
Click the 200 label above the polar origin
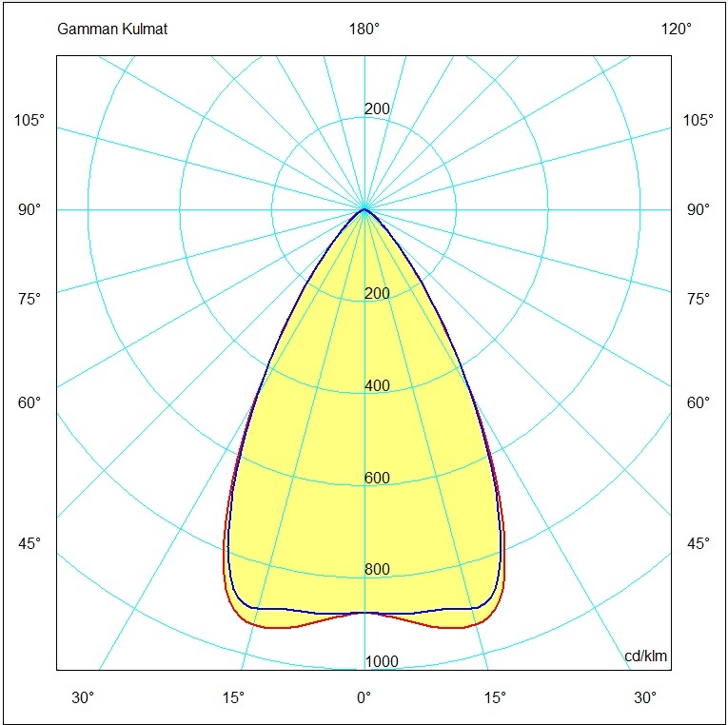377,109
